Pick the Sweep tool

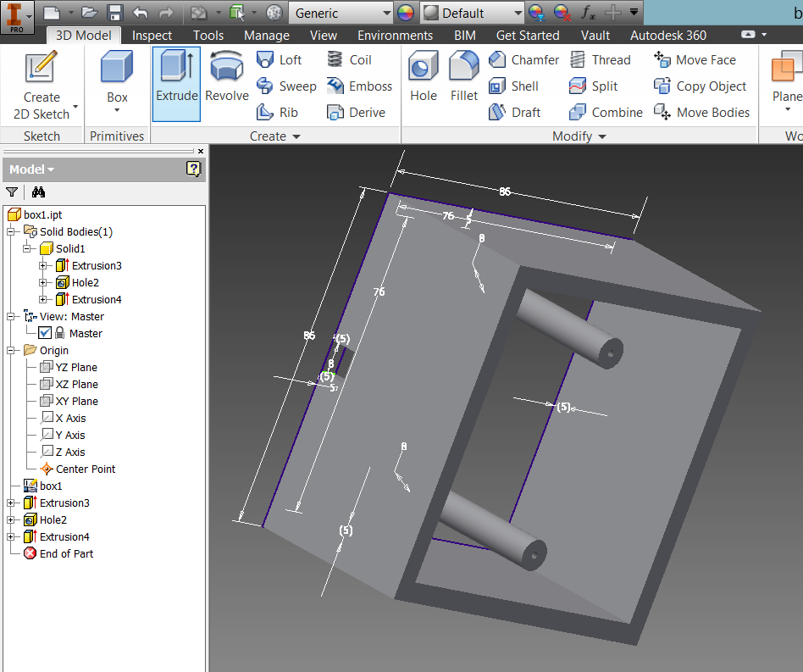286,86
